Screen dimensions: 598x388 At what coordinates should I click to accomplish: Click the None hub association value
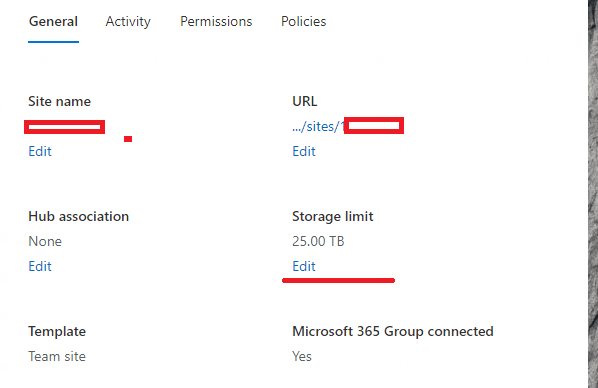45,241
